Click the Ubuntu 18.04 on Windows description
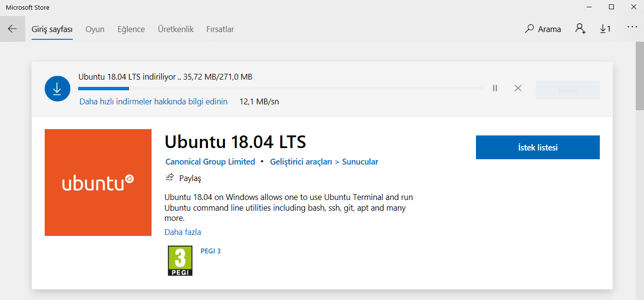 point(289,208)
